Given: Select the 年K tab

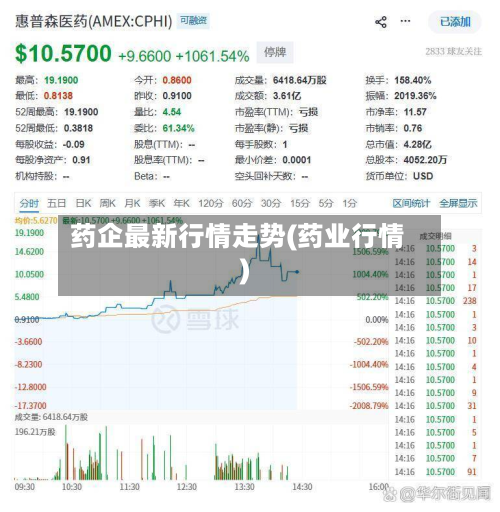Looking at the screenshot, I should [x=182, y=203].
